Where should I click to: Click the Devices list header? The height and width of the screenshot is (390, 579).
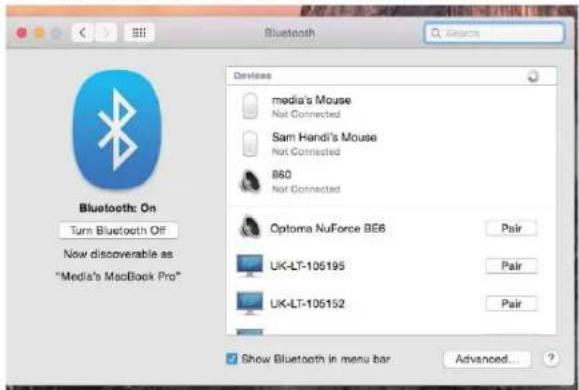tap(391, 76)
